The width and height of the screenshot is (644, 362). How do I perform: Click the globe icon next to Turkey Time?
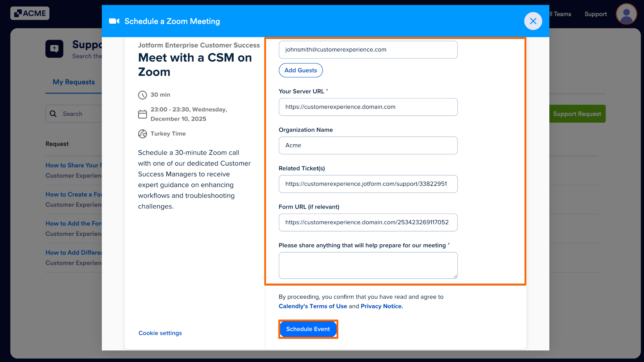click(142, 134)
